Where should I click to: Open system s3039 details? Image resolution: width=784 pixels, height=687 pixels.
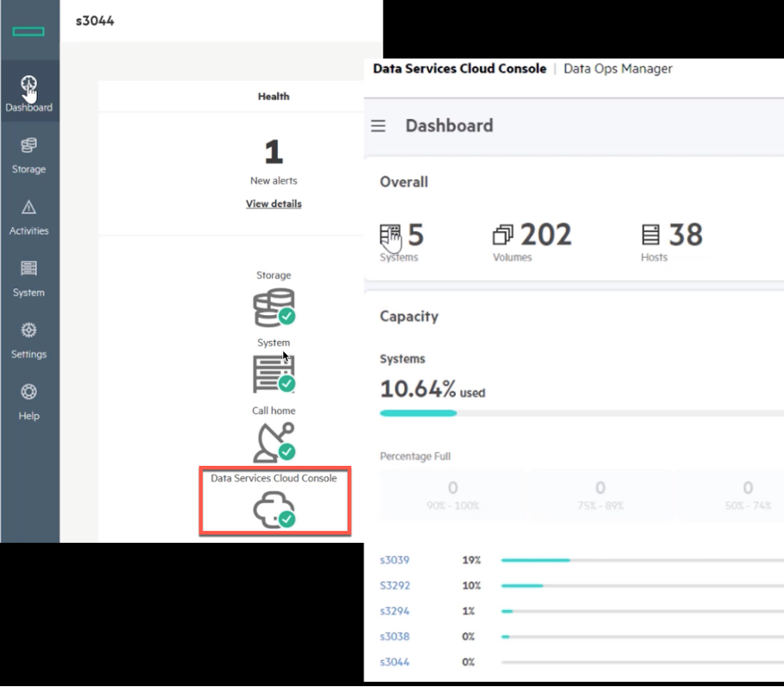(395, 560)
